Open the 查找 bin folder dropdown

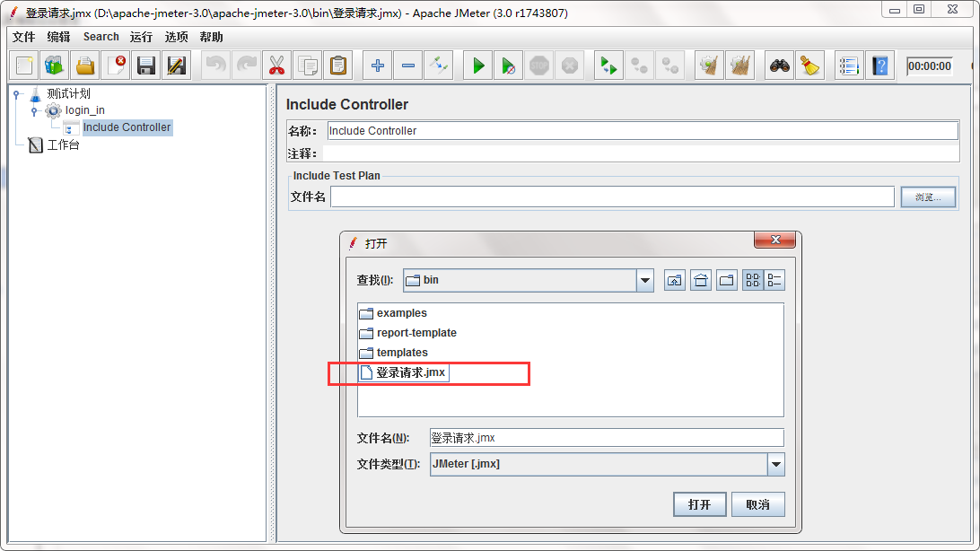[x=645, y=281]
